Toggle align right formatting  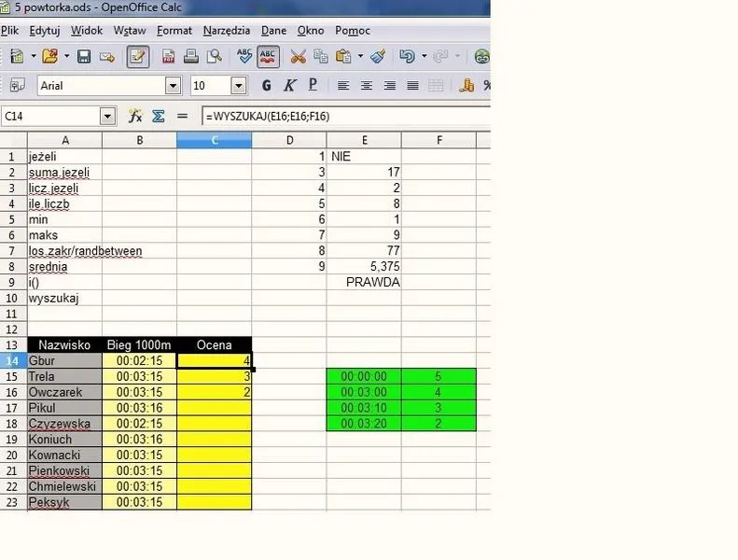(x=389, y=86)
